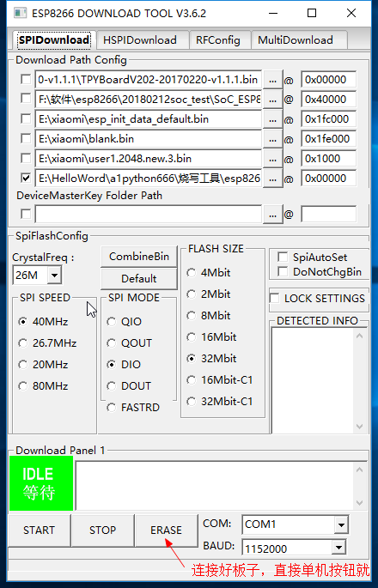Select 8Mbit flash size
This screenshot has height=588, width=378.
tap(209, 315)
